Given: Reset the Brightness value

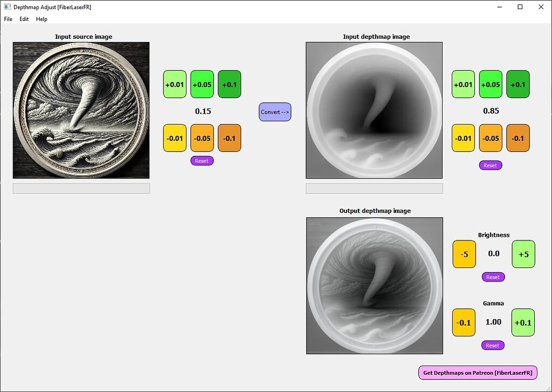Looking at the screenshot, I should point(493,277).
